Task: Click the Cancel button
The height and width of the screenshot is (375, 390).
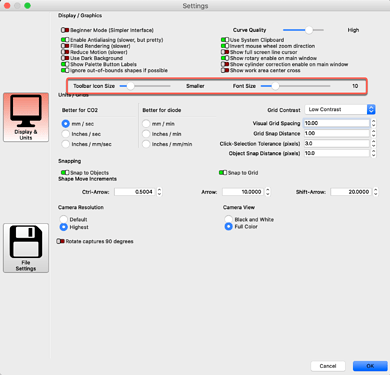Action: click(328, 366)
